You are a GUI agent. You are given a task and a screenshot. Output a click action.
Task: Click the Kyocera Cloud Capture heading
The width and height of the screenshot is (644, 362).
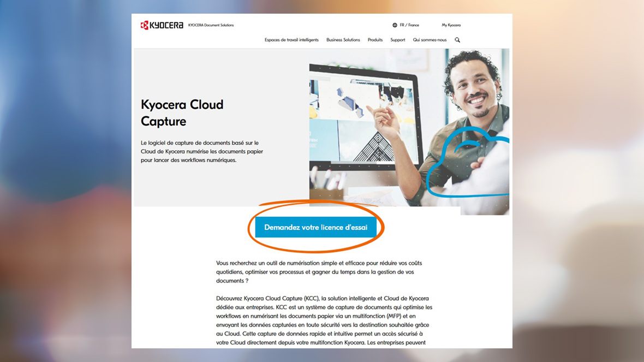(x=182, y=112)
